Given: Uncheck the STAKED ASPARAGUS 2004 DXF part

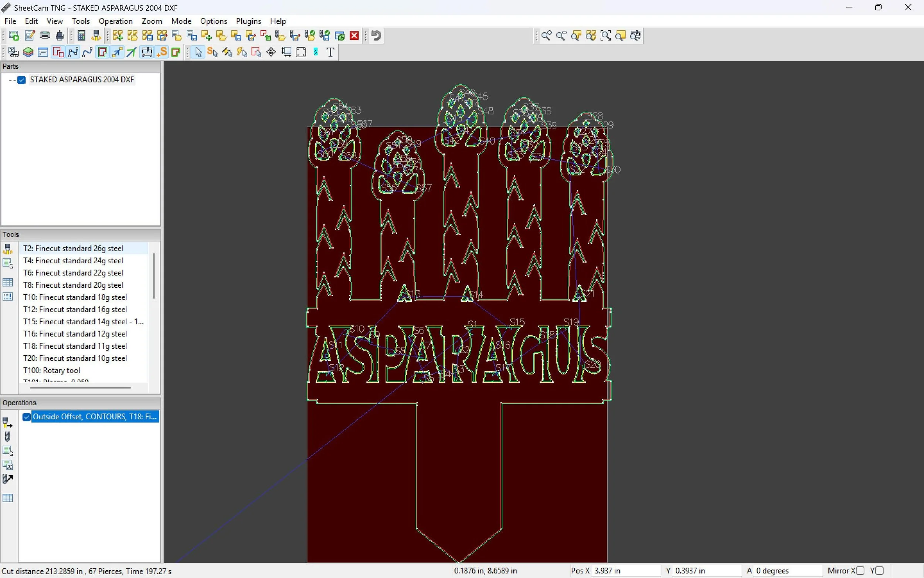Looking at the screenshot, I should tap(22, 80).
